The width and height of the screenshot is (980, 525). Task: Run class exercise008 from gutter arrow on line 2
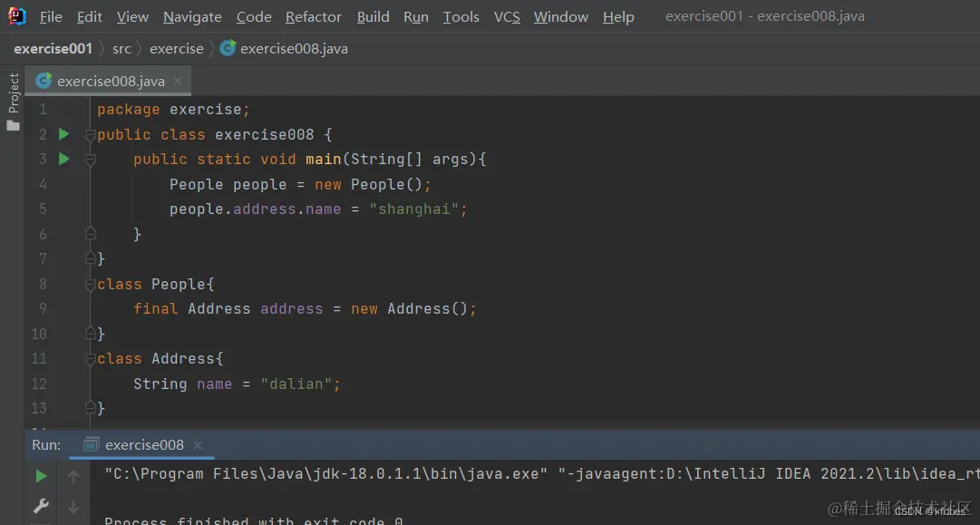pyautogui.click(x=63, y=134)
